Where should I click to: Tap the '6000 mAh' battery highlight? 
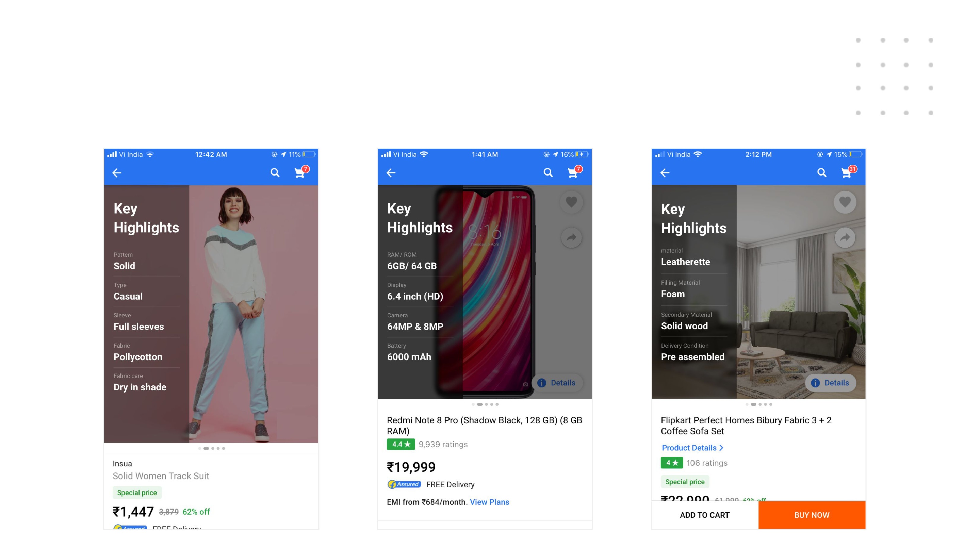point(409,357)
